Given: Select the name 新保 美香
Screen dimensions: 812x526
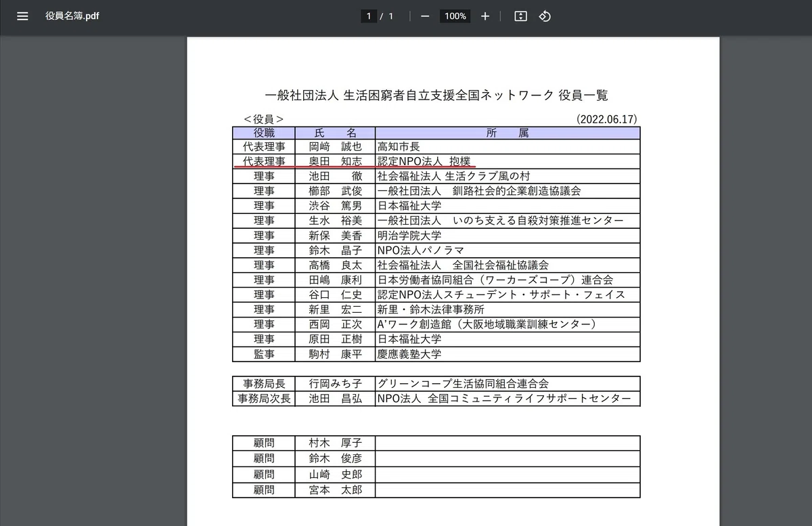Looking at the screenshot, I should pos(335,236).
